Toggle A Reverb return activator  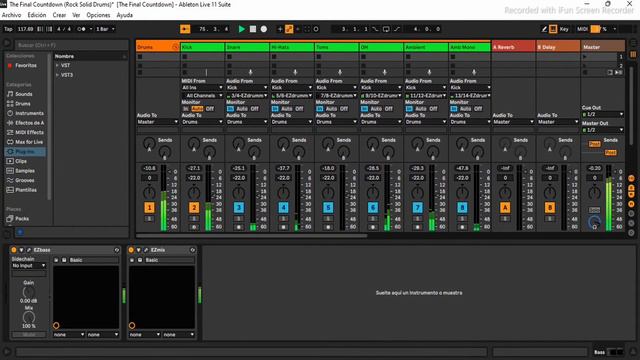pos(505,207)
